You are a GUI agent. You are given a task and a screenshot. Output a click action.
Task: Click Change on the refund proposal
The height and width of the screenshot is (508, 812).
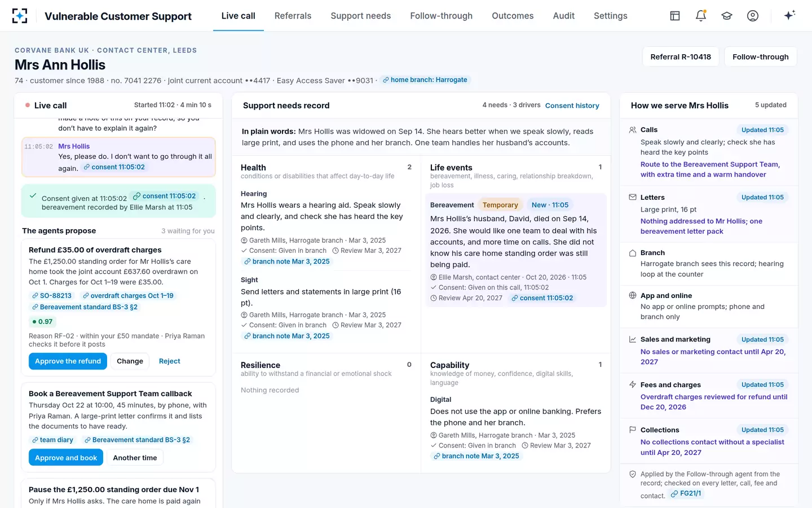(130, 361)
